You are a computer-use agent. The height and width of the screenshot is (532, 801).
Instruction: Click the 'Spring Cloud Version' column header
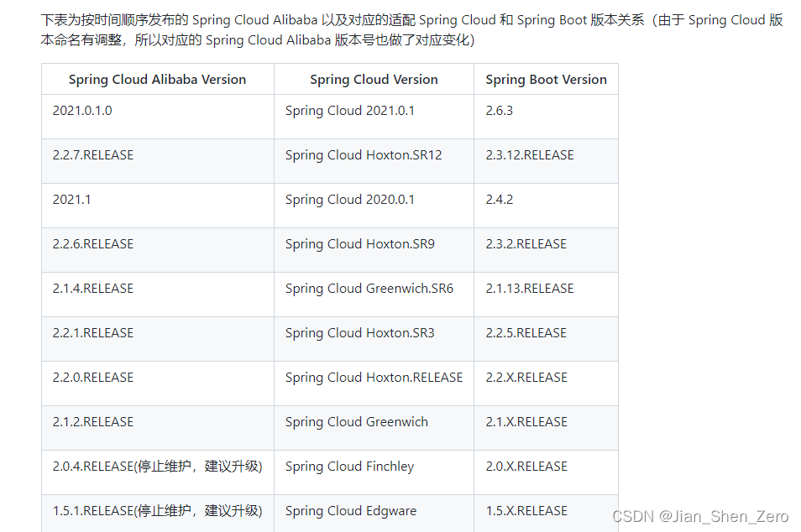pos(374,79)
